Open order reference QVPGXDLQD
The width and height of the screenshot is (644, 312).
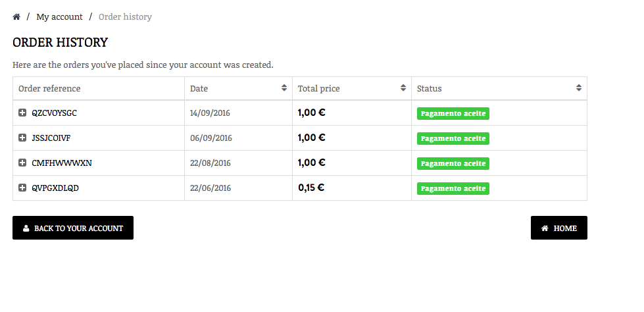(x=55, y=188)
